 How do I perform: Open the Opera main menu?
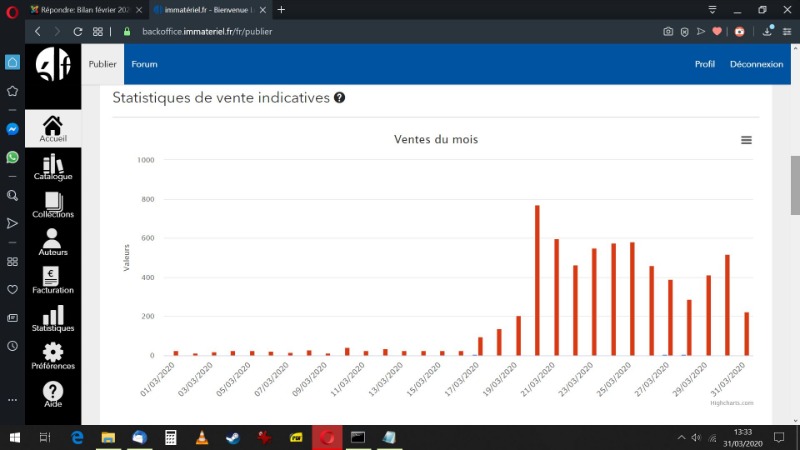click(x=10, y=9)
